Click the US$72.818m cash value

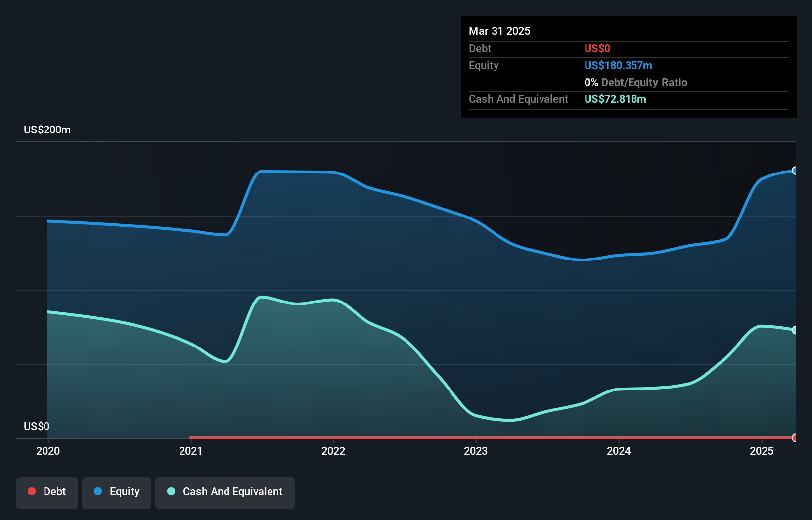pos(615,99)
